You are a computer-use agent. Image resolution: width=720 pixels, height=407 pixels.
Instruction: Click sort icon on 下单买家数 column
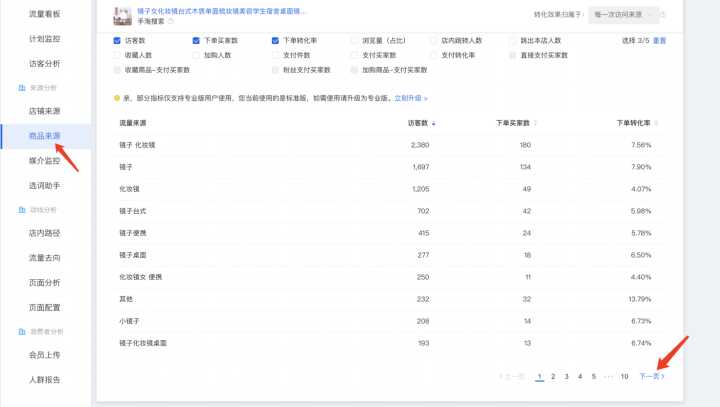[x=536, y=123]
